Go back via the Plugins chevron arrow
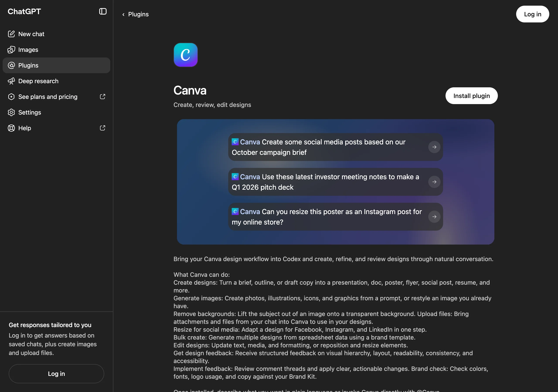This screenshot has height=392, width=558. [123, 15]
